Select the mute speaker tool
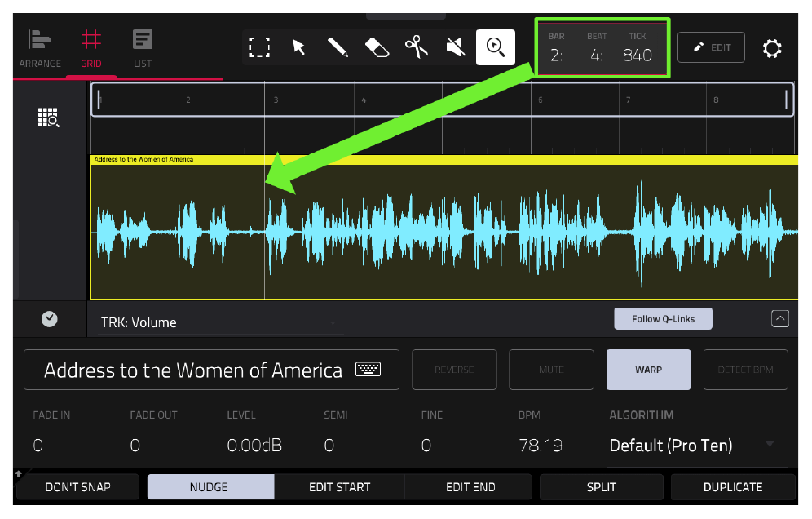The image size is (812, 519). (x=456, y=47)
